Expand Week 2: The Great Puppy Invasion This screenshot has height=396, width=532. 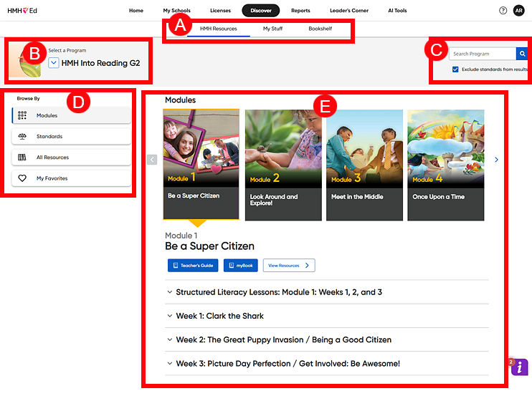(x=327, y=339)
